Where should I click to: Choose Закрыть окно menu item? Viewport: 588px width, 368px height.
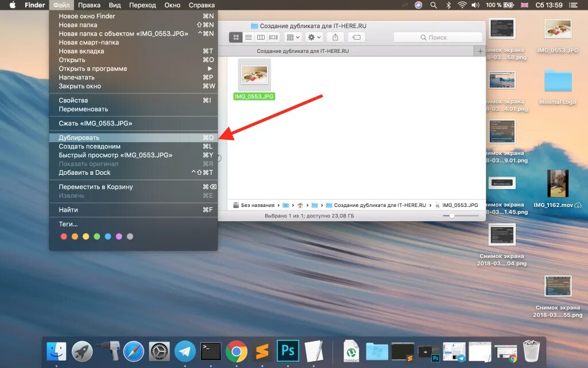(133, 86)
